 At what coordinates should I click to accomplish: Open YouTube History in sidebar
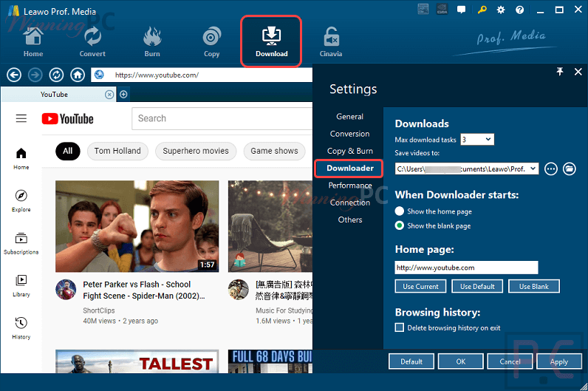21,328
